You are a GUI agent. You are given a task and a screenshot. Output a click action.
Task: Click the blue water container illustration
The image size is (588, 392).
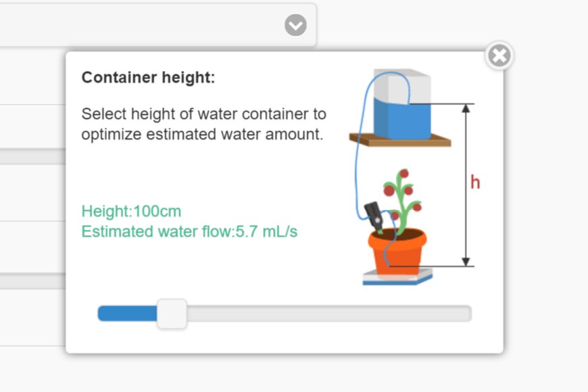tap(402, 108)
